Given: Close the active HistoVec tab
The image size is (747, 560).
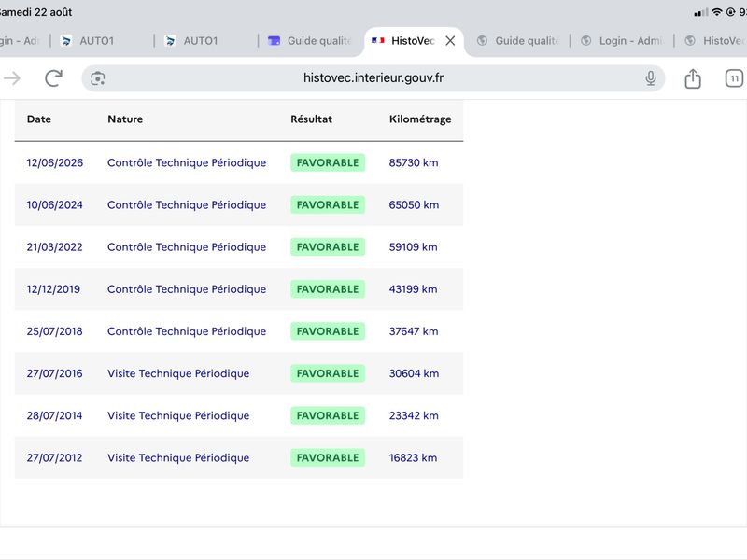Looking at the screenshot, I should 450,41.
